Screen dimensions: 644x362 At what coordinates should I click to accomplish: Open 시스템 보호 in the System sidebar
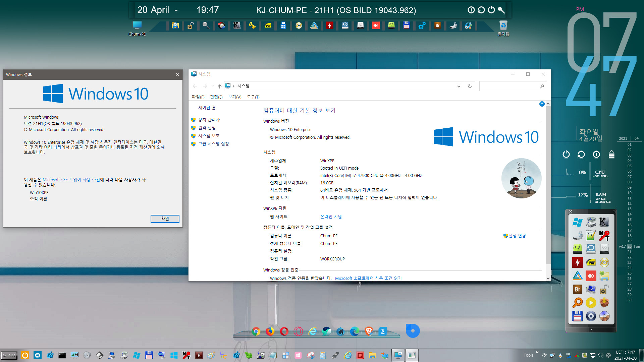tap(209, 136)
